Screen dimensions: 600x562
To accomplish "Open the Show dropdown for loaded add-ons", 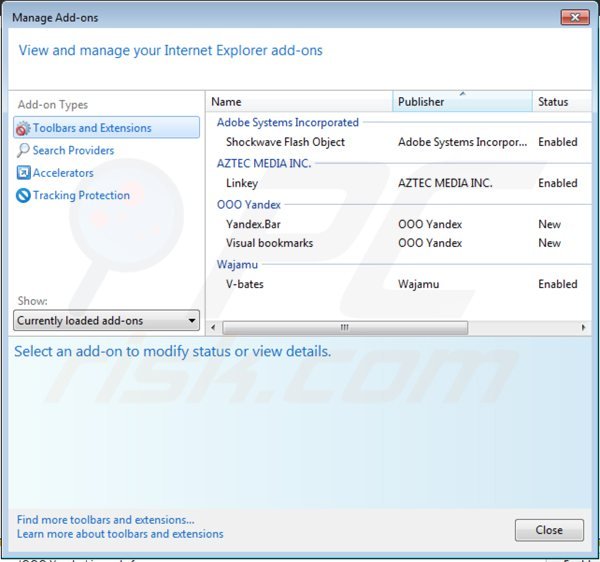I will click(106, 320).
